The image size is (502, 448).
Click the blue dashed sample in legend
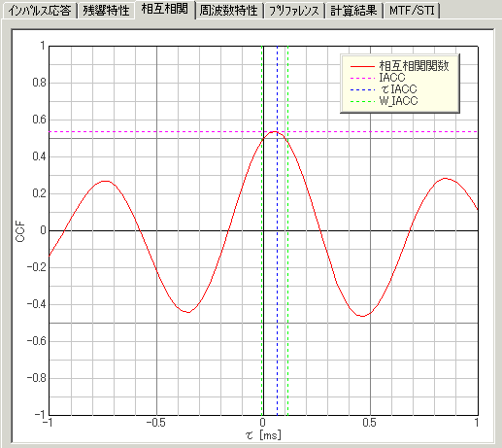(x=362, y=89)
